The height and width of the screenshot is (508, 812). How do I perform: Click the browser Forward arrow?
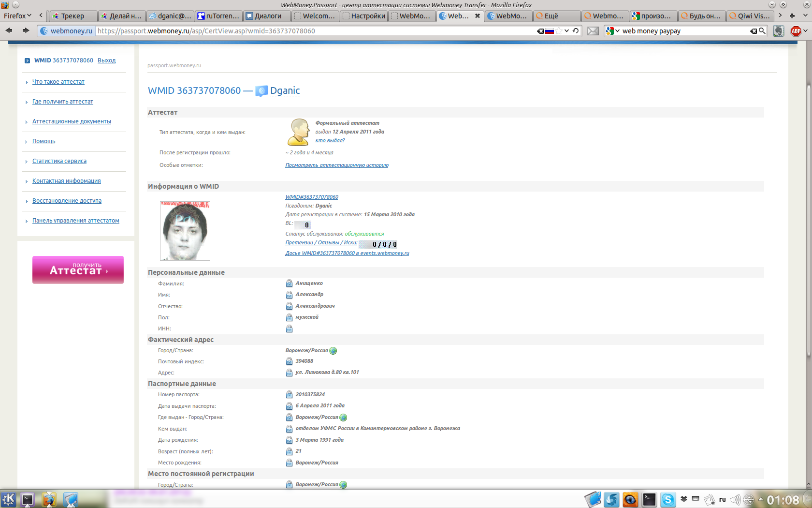(x=26, y=30)
